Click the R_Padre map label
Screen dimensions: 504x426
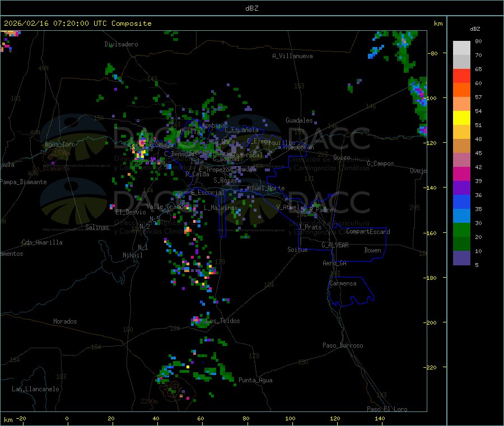pos(321,210)
